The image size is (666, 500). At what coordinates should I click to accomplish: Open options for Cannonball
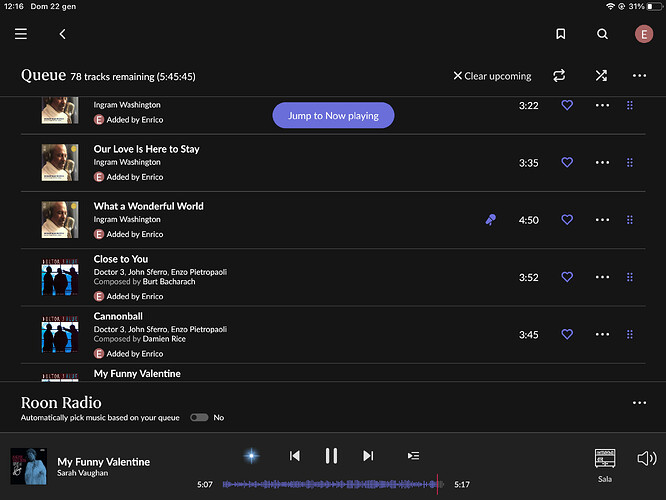[602, 334]
